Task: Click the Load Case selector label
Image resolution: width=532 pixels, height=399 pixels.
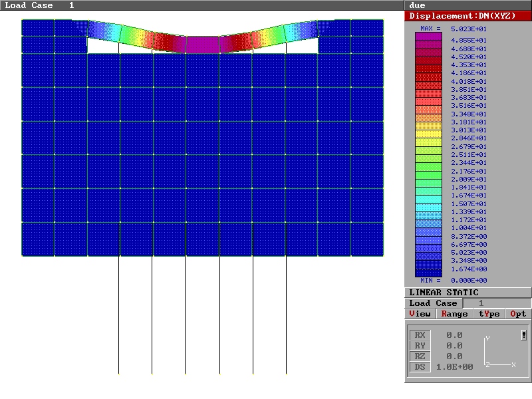Action: 433,303
